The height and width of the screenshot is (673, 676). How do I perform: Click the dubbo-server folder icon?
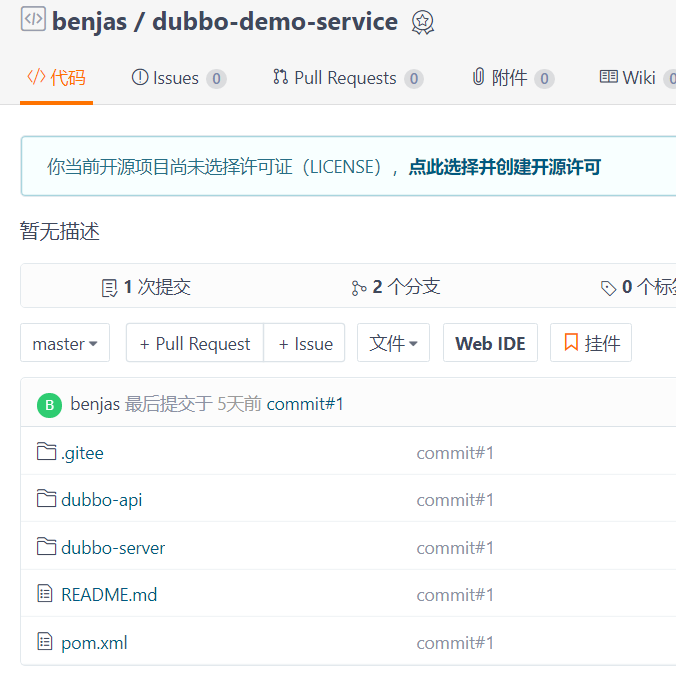46,546
